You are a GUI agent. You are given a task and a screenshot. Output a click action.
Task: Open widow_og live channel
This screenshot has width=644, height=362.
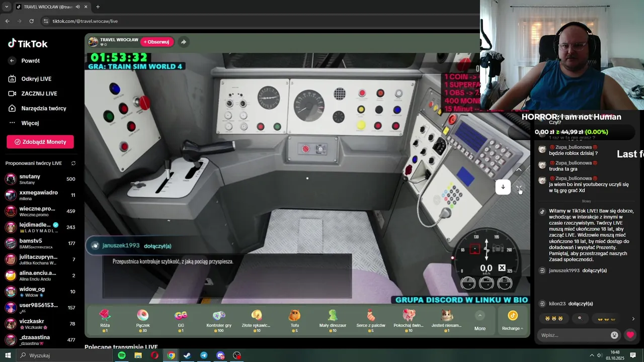coord(40,292)
